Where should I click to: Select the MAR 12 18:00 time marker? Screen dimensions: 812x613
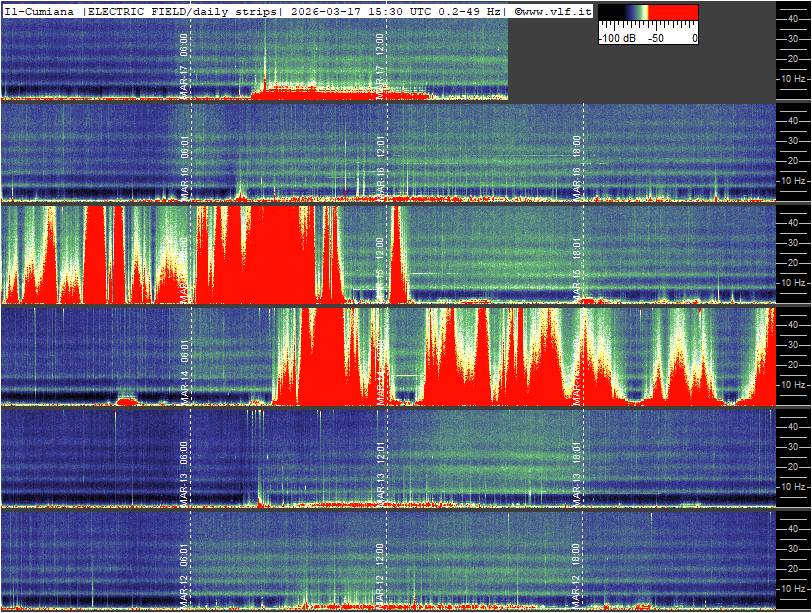click(x=576, y=572)
